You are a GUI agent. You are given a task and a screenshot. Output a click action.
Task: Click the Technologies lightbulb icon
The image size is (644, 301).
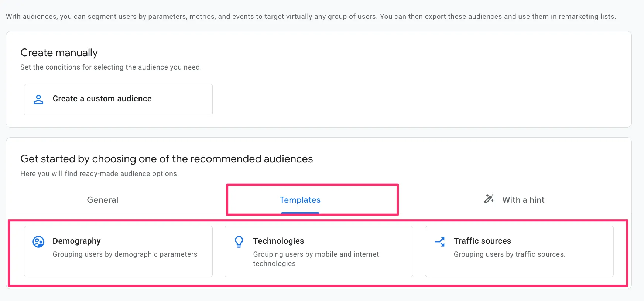pyautogui.click(x=239, y=241)
